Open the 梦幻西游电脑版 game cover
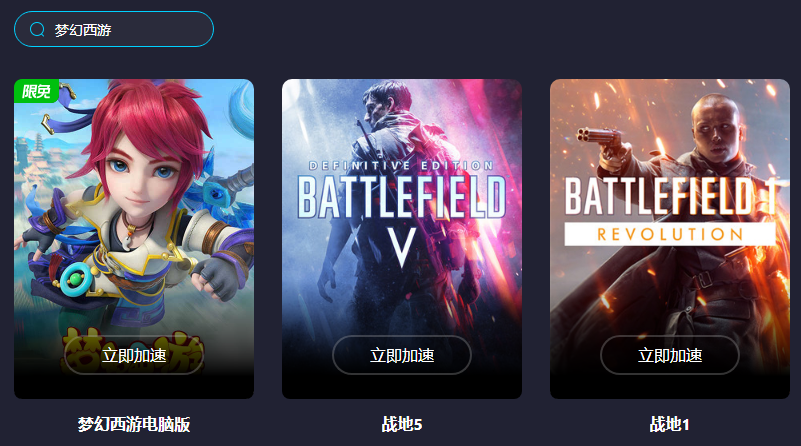Image resolution: width=801 pixels, height=446 pixels. (134, 239)
